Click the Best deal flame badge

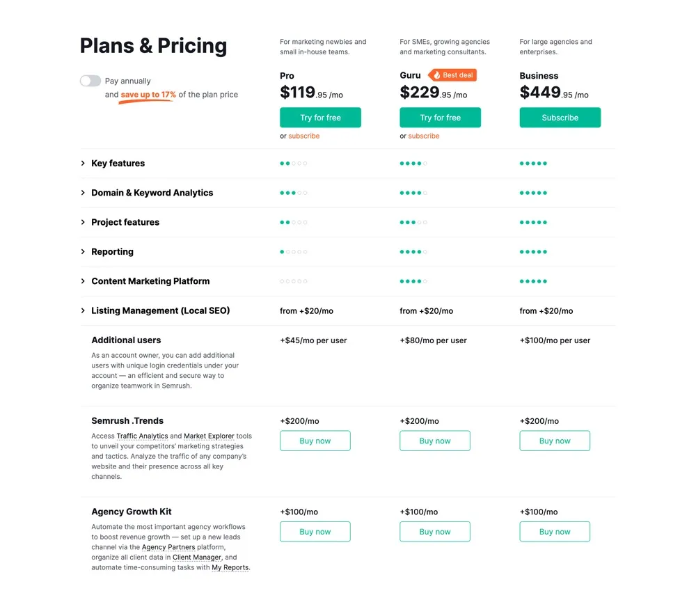[452, 75]
